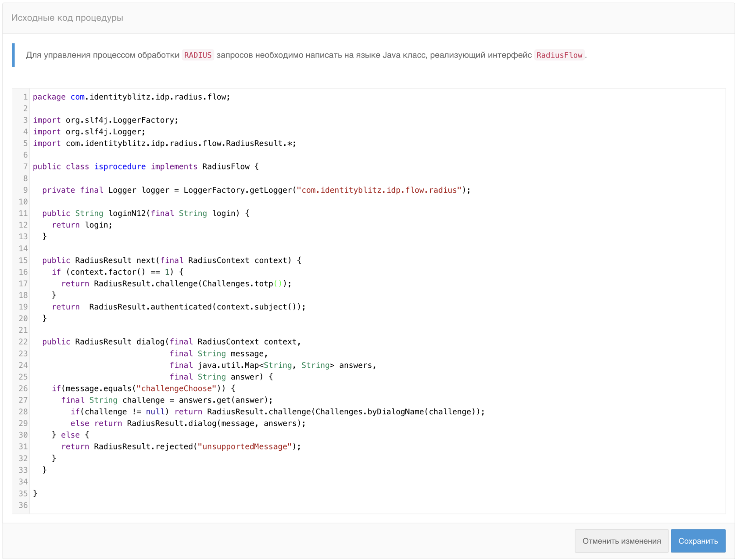Screen dimensions: 737x560
Task: Click the context.factor() condition line
Action: [x=118, y=272]
